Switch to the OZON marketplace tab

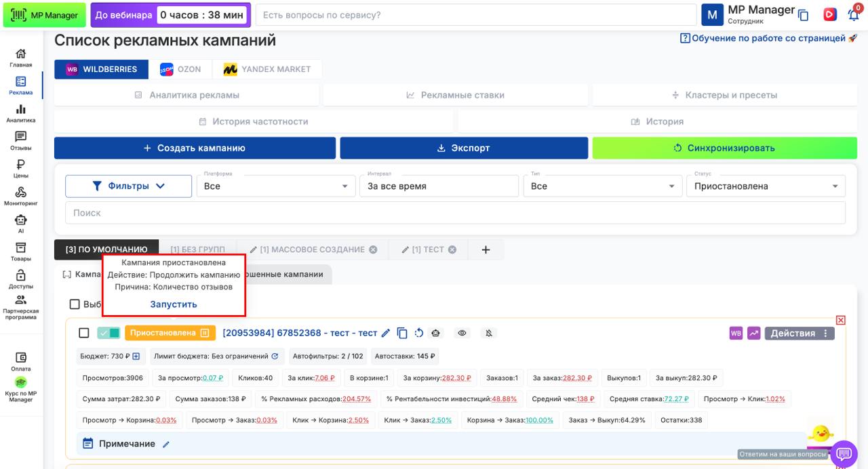pyautogui.click(x=181, y=69)
